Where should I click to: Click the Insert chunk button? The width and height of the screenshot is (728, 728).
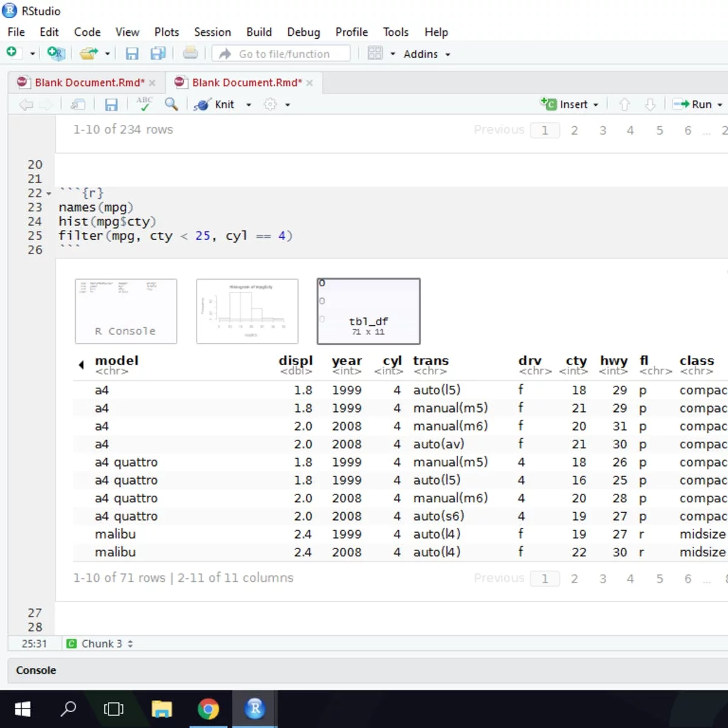569,104
